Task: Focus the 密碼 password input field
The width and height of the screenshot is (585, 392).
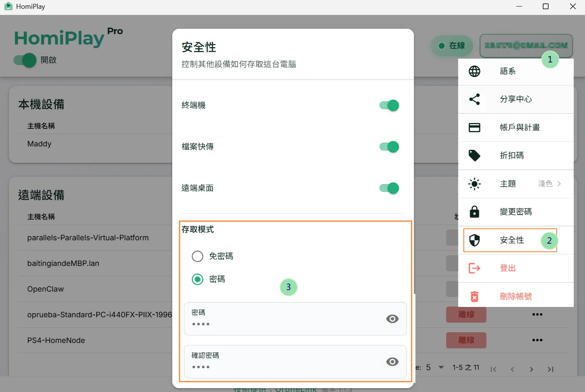Action: pyautogui.click(x=295, y=319)
